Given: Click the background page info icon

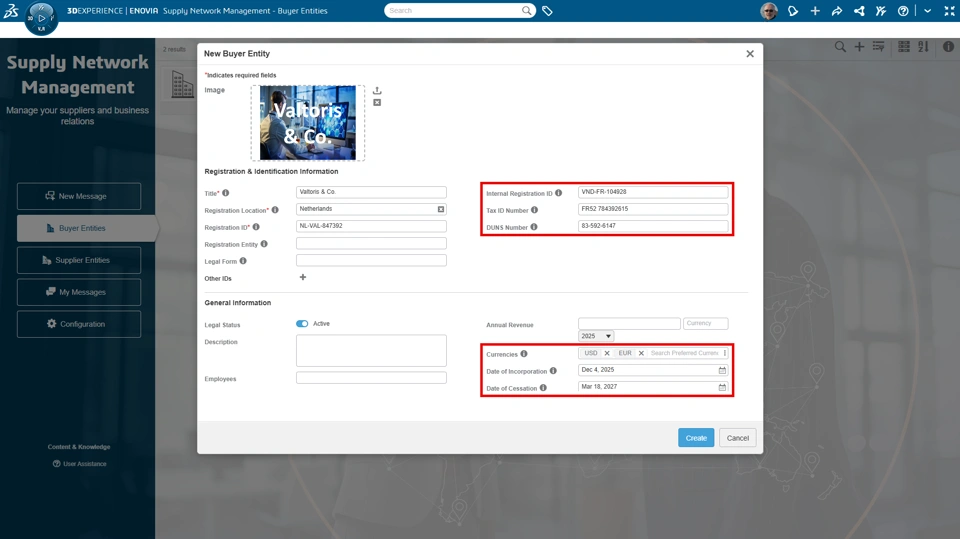Looking at the screenshot, I should (948, 47).
